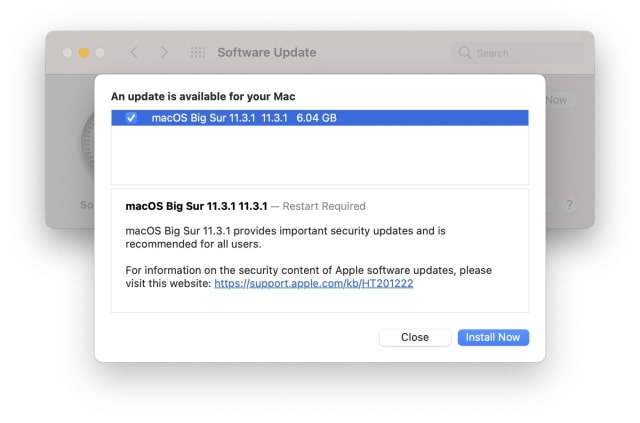Click Install Now to start the update
Image resolution: width=640 pixels, height=423 pixels.
point(493,337)
